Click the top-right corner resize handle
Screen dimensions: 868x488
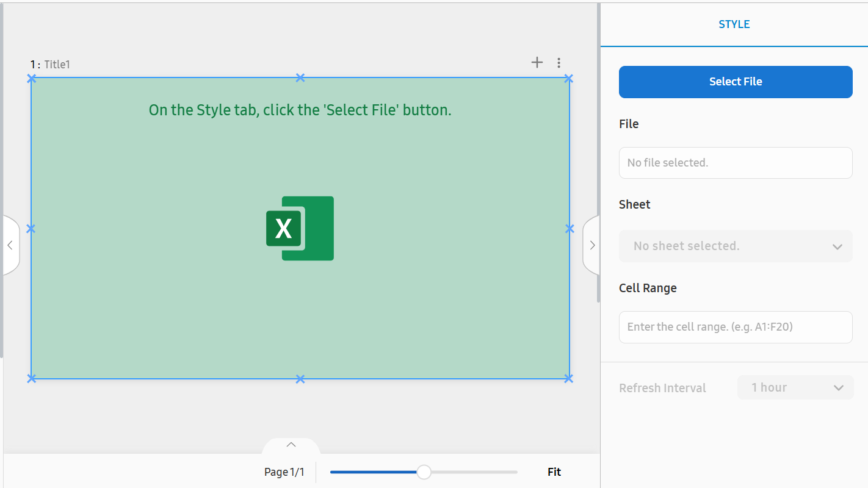(x=569, y=78)
